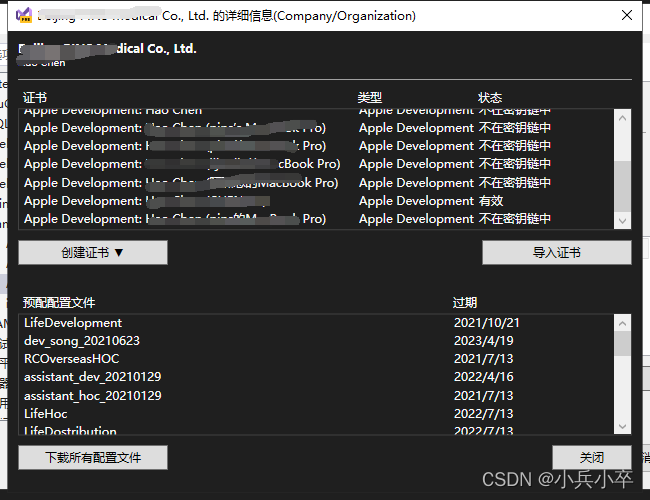Click the 证书 column header

tap(35, 98)
